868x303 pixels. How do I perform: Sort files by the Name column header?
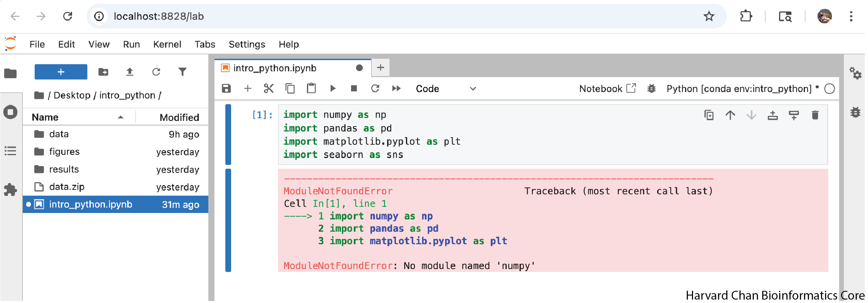[x=45, y=117]
